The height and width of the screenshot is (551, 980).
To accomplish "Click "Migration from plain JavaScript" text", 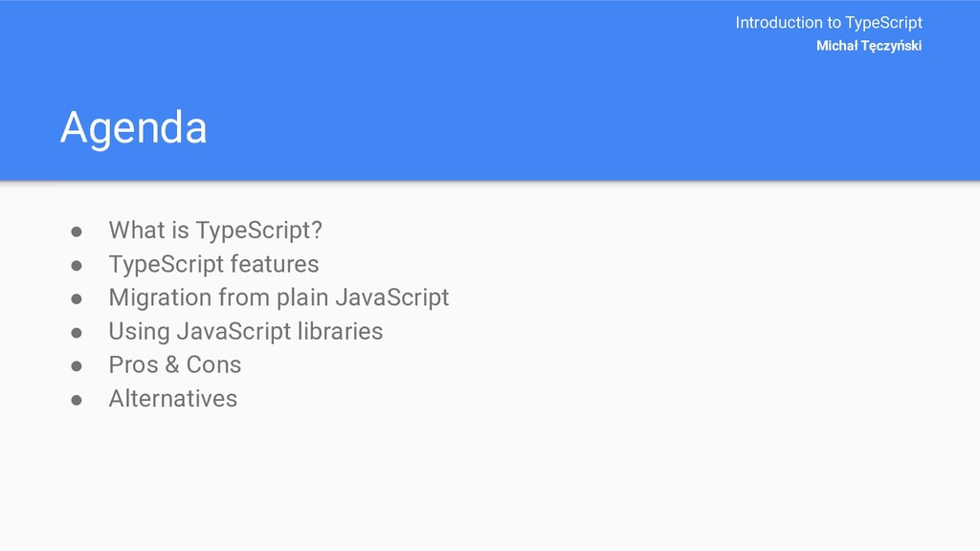I will click(278, 298).
